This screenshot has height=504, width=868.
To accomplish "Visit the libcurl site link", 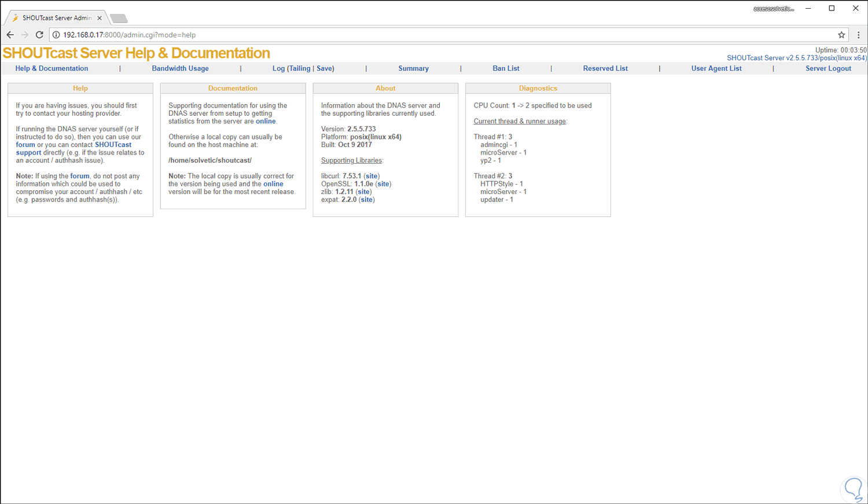I will 372,176.
